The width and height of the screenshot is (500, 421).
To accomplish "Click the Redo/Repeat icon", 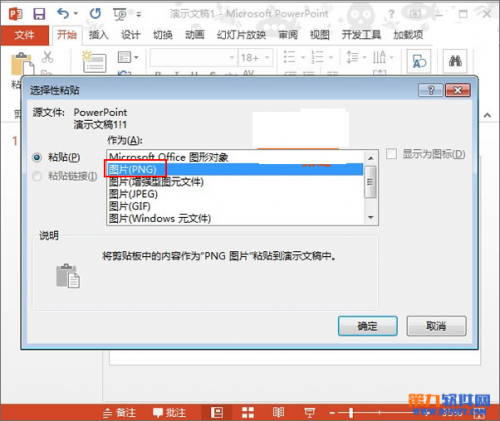I will pyautogui.click(x=95, y=14).
